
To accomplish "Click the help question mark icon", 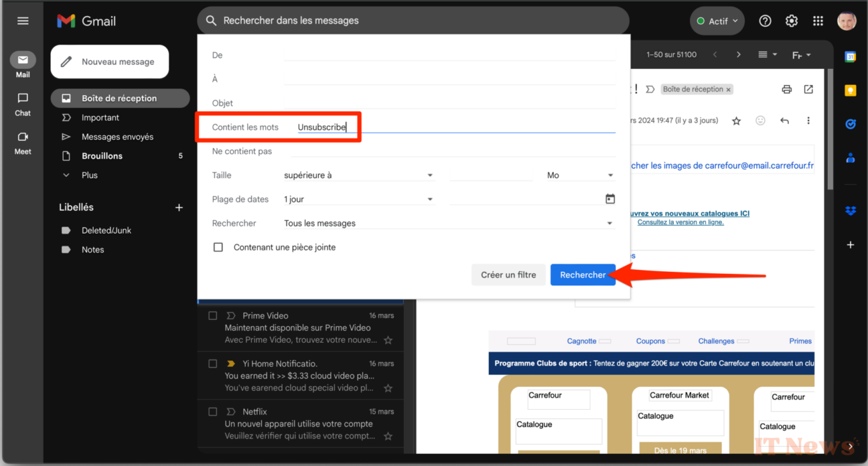I will click(765, 21).
